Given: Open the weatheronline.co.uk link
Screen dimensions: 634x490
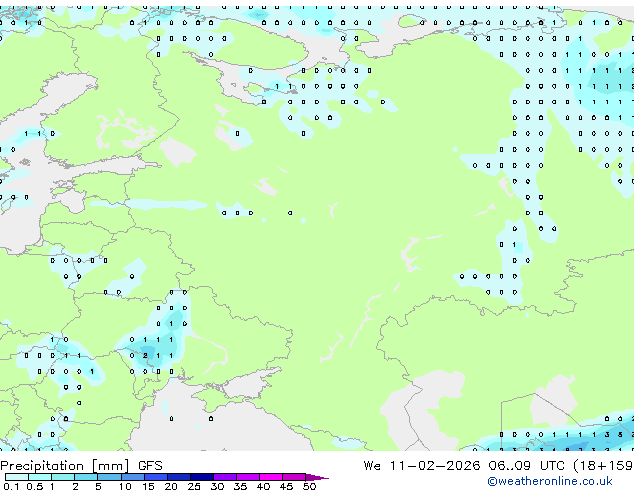Looking at the screenshot, I should pyautogui.click(x=550, y=481).
